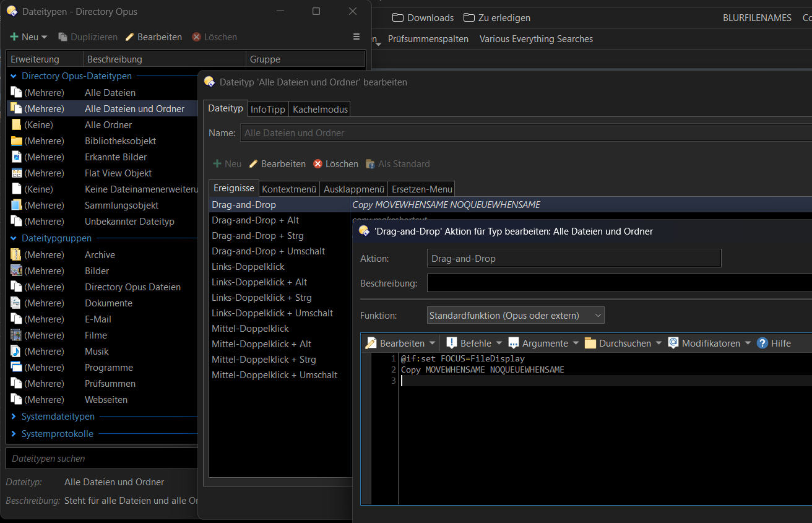Click Löschen in the Dateityp editor toolbar
This screenshot has height=523, width=812.
point(335,164)
